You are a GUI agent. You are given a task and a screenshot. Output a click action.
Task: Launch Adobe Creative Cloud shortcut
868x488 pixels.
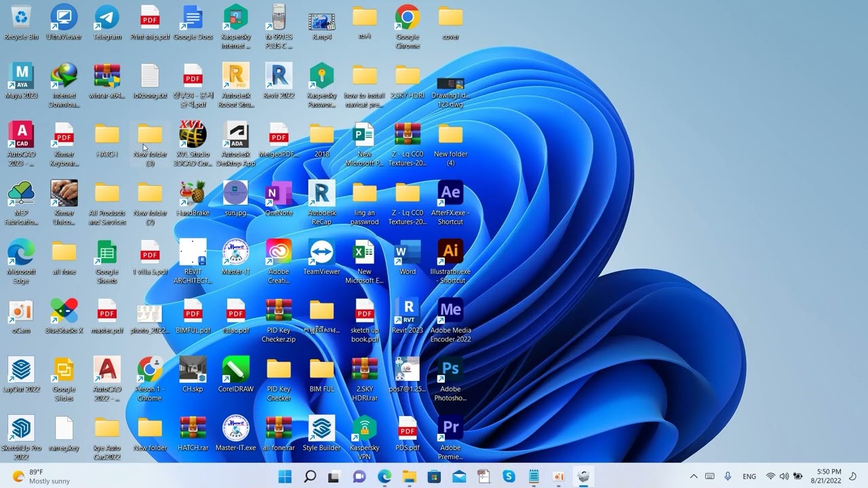point(279,262)
